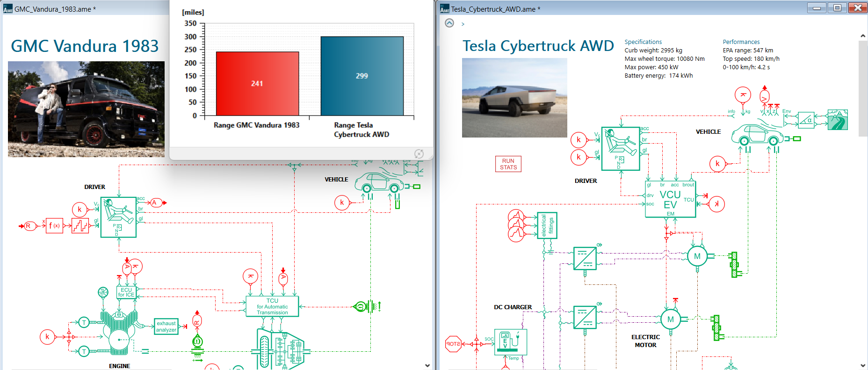Click the blue Tesla Cybertruck range bar
The image size is (868, 370).
pos(362,76)
